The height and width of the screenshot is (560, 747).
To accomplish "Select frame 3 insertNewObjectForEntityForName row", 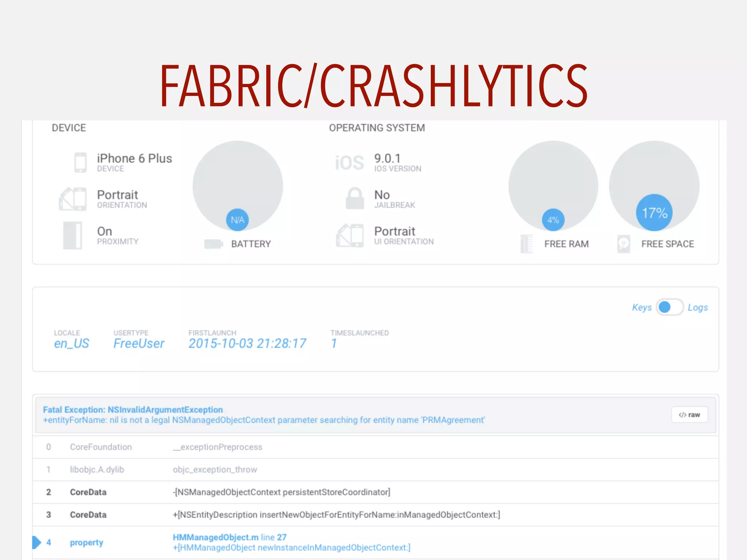I will pos(376,515).
